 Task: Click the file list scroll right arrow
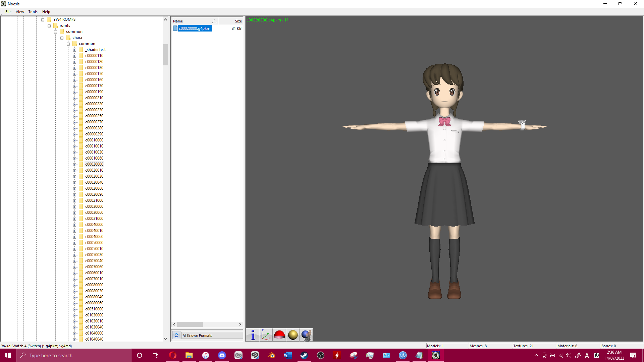pyautogui.click(x=240, y=324)
